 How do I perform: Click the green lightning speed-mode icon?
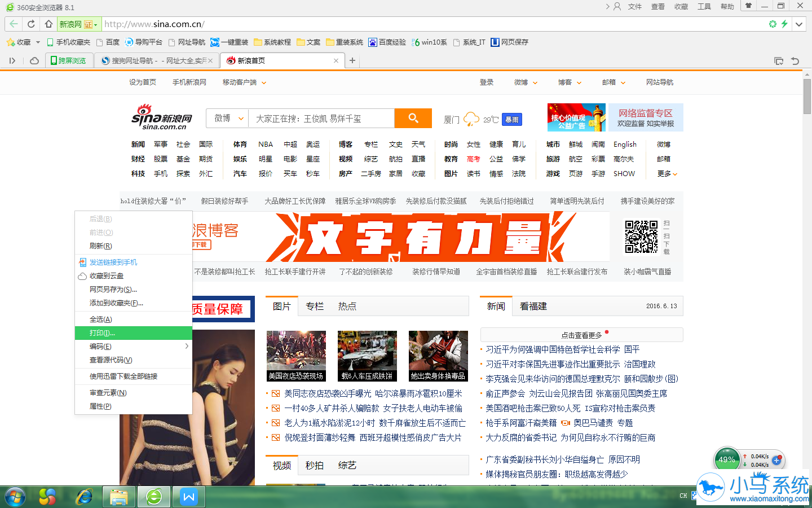click(784, 24)
